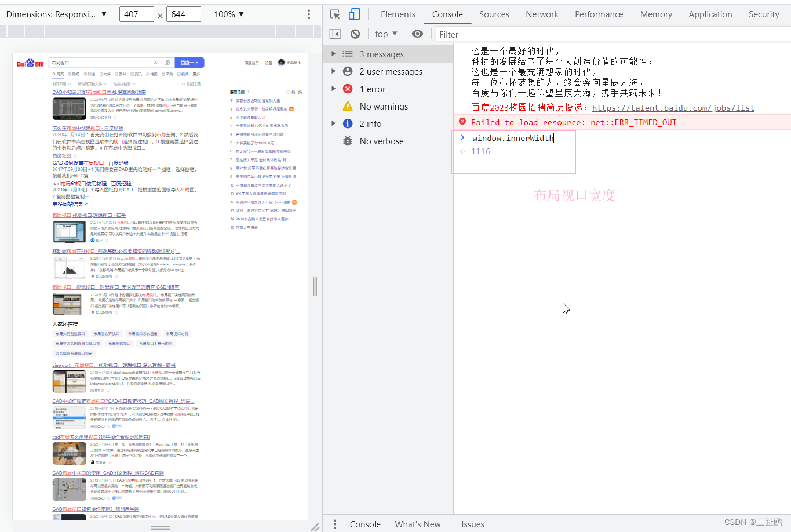The width and height of the screenshot is (791, 532).
Task: Click the 视频 search category on Baidu
Action: point(183,74)
